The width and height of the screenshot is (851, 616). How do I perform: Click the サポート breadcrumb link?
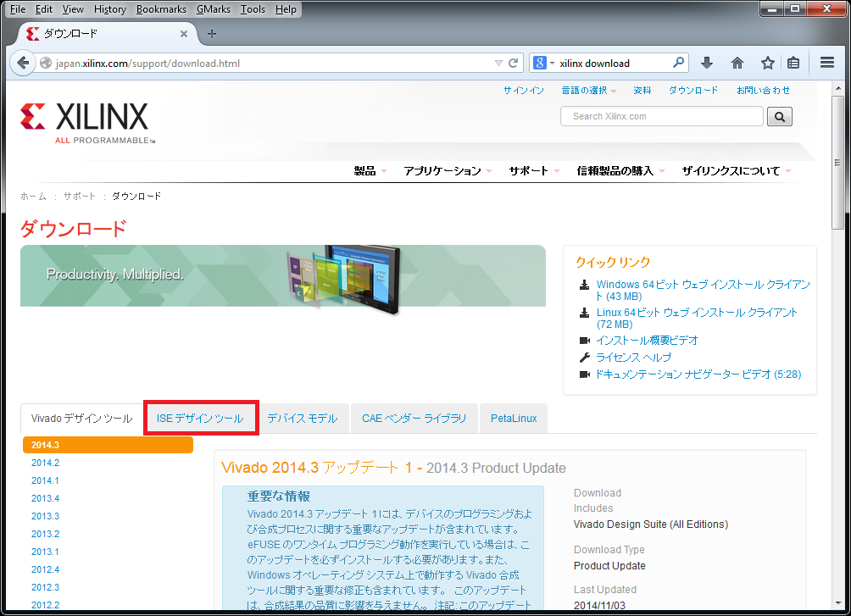79,197
